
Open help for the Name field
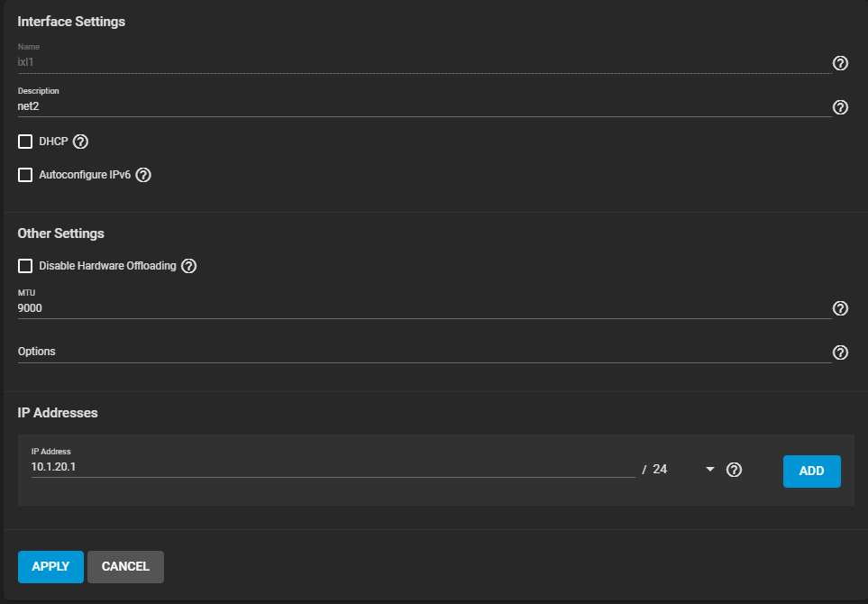(x=840, y=63)
